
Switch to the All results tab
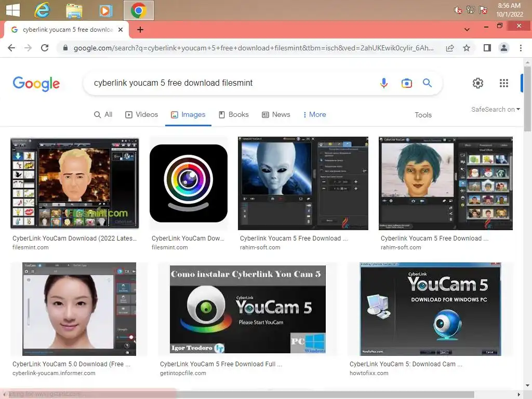coord(103,115)
